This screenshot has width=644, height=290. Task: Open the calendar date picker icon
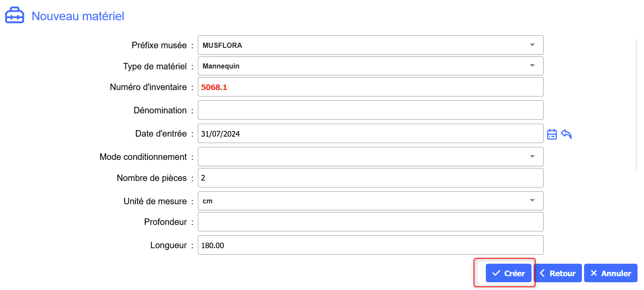552,134
